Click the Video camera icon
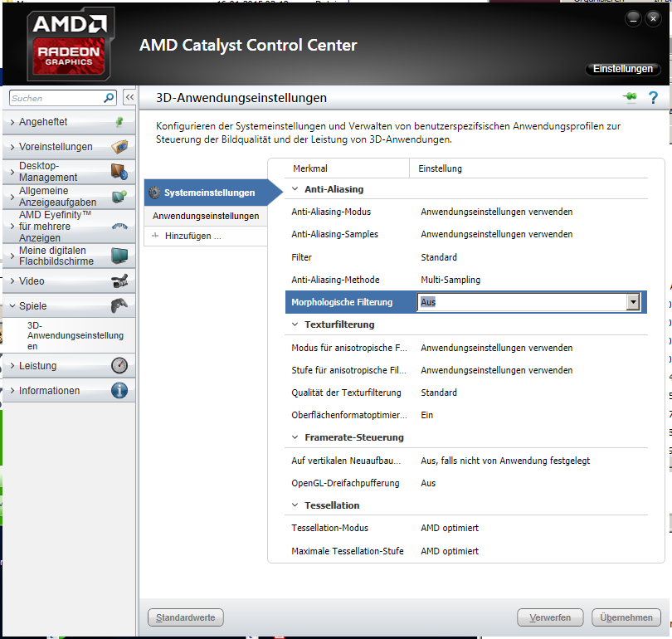 119,280
